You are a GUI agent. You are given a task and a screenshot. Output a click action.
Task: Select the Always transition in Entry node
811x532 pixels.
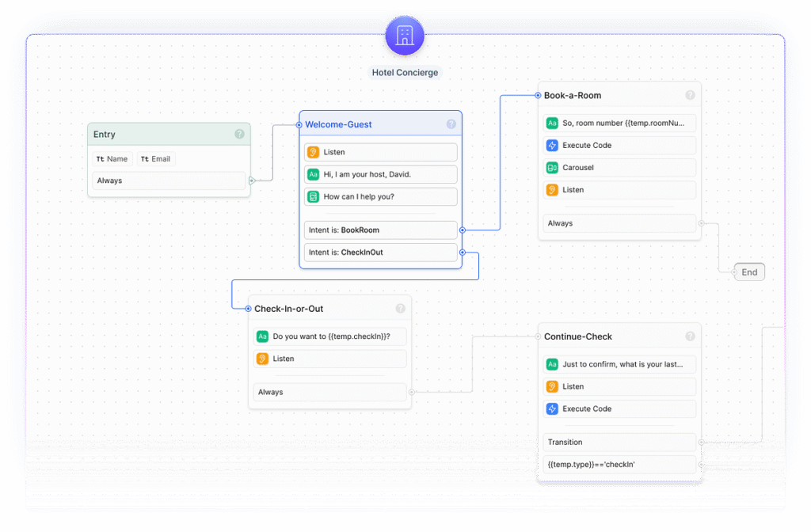point(168,180)
